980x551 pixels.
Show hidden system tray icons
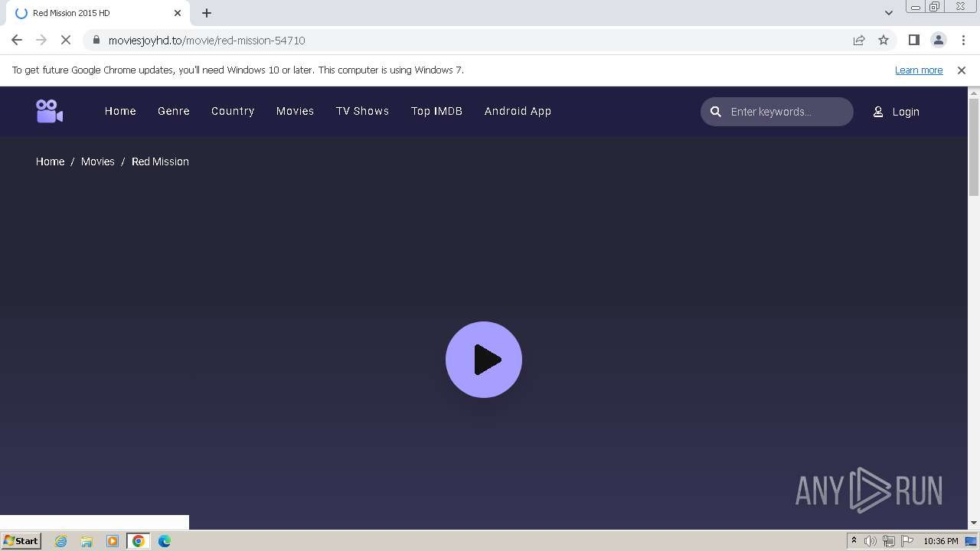[x=854, y=541]
